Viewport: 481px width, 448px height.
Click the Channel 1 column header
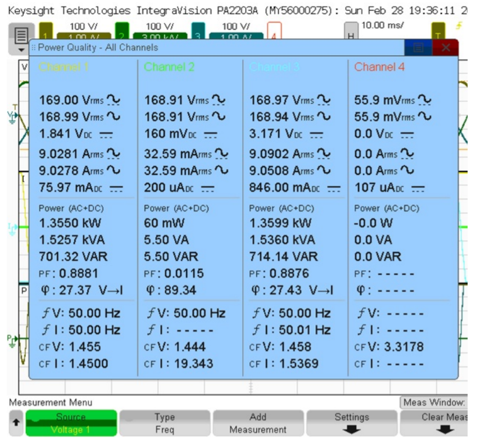(x=64, y=67)
